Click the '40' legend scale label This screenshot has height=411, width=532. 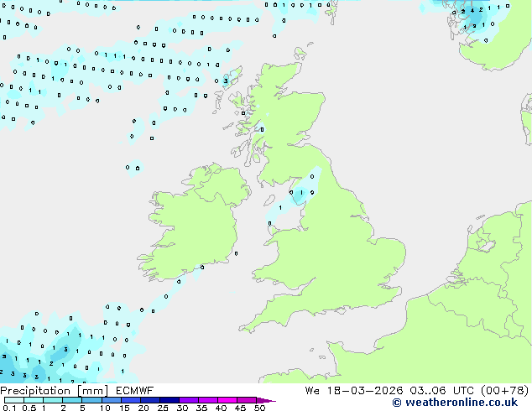(x=221, y=408)
